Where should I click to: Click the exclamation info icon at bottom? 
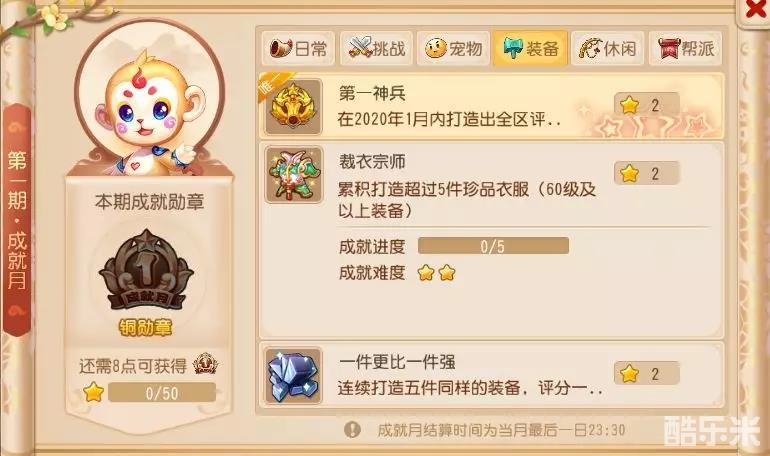coord(352,430)
